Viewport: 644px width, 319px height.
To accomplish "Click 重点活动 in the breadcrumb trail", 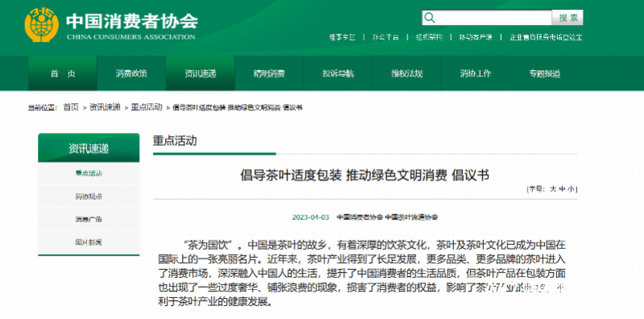I will (x=147, y=107).
